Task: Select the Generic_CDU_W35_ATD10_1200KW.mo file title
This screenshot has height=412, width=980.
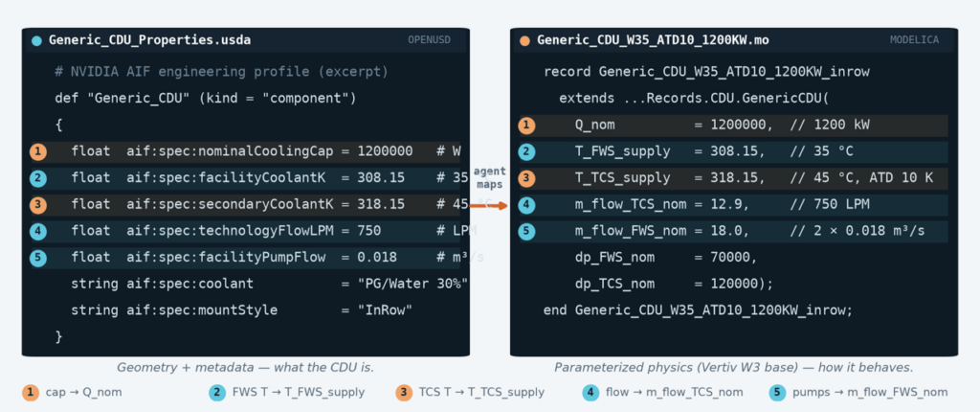Action: pos(653,40)
